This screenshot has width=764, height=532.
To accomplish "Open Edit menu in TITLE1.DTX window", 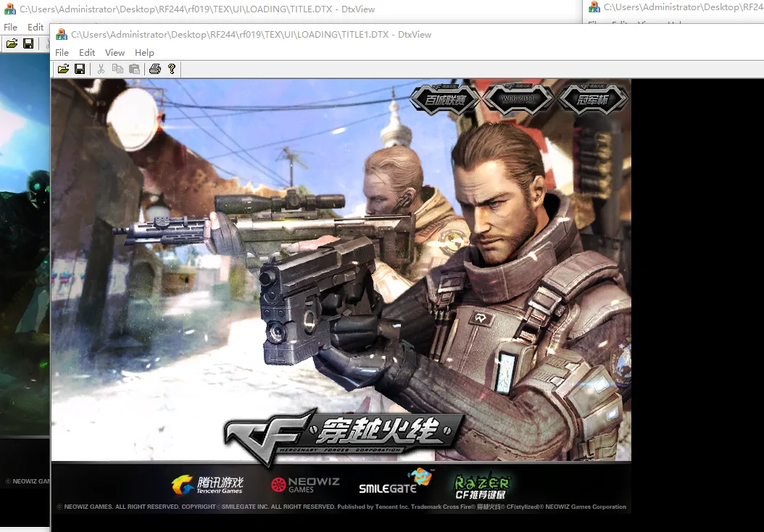I will tap(87, 52).
